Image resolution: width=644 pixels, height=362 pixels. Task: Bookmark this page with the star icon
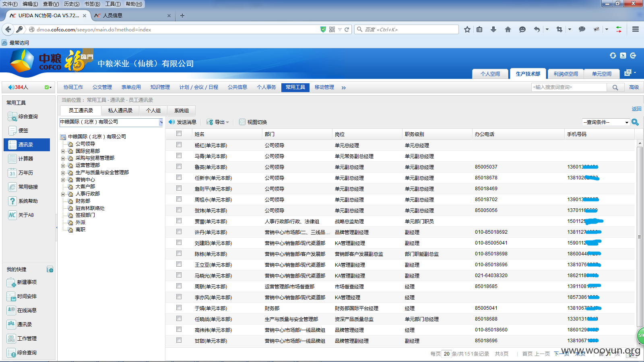click(x=467, y=29)
